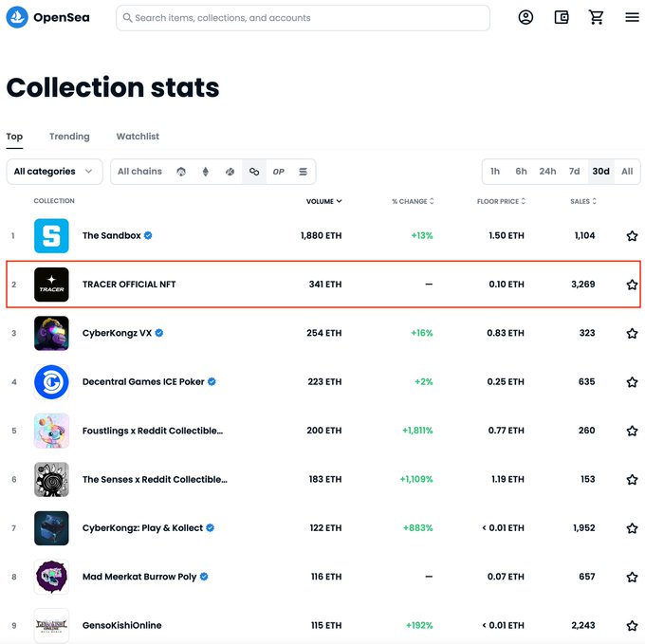The height and width of the screenshot is (644, 645).
Task: Star Mad Meerkat Burrow Poly
Action: pyautogui.click(x=632, y=577)
